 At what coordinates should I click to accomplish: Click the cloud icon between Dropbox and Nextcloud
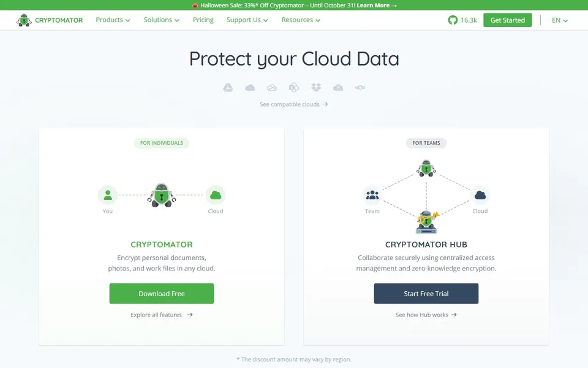[x=338, y=88]
